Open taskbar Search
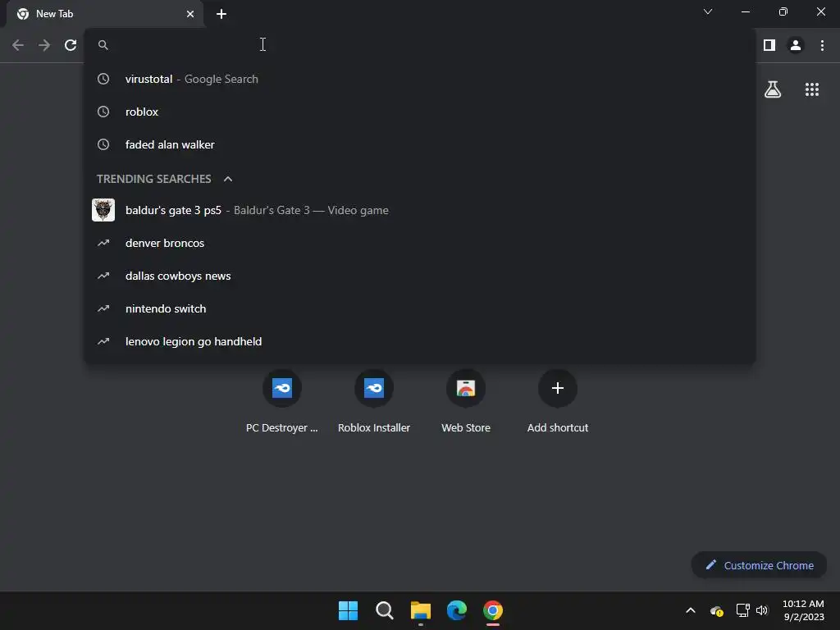Image resolution: width=840 pixels, height=630 pixels. [384, 610]
